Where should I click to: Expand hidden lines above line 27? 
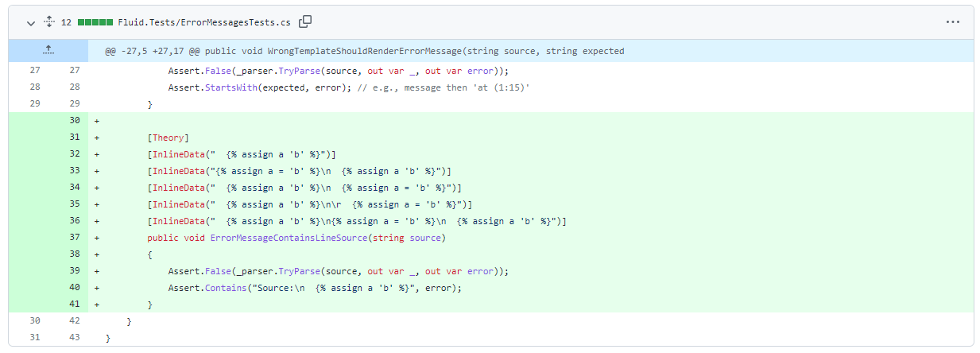[x=48, y=51]
